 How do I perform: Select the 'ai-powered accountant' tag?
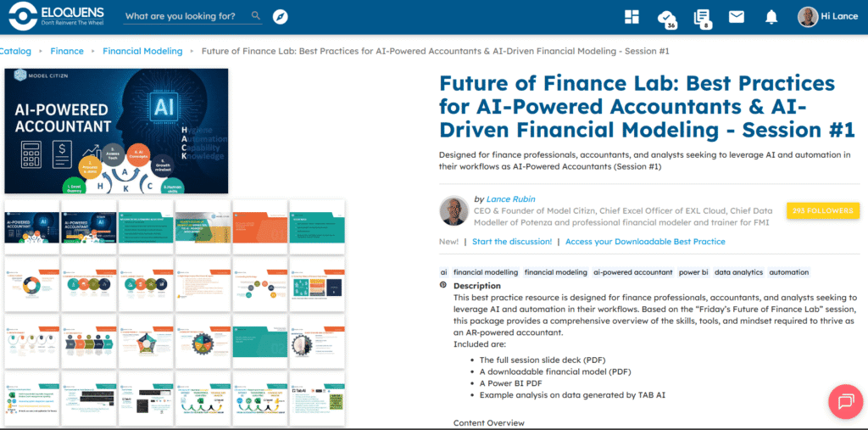[632, 272]
